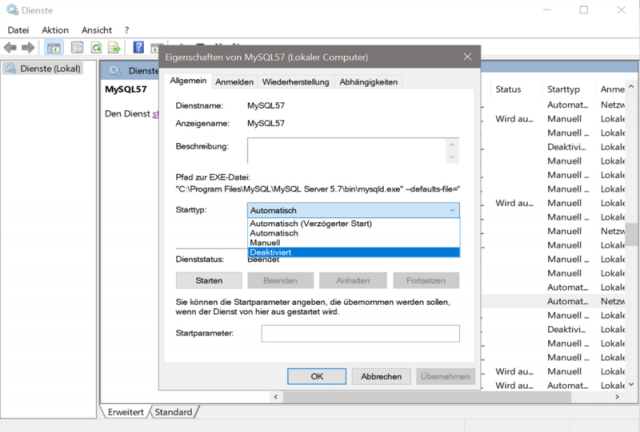
Task: Toggle the show/hide console tree icon
Action: pyautogui.click(x=53, y=48)
